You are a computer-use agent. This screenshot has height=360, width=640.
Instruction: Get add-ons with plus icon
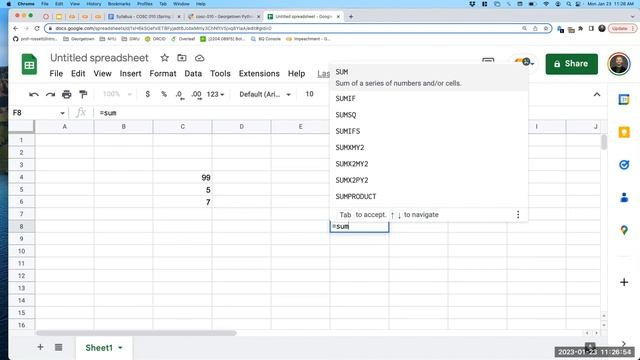[x=624, y=282]
